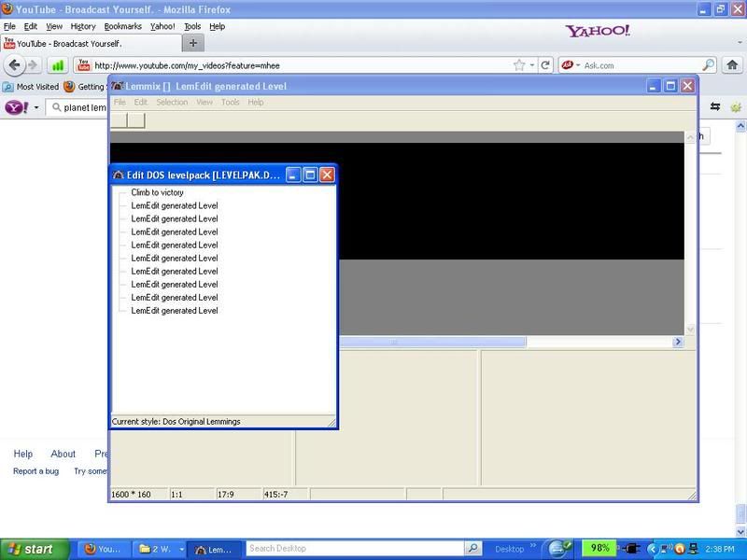Show hidden tray icons with the arrow
Image resolution: width=747 pixels, height=560 pixels.
click(x=651, y=549)
